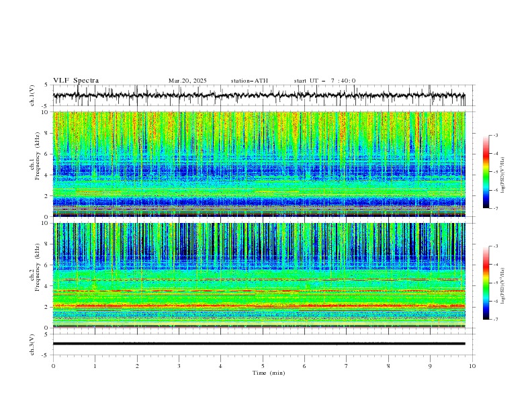This screenshot has height=411, width=532.
Task: Select the date "Mar.20, 2025"
Action: click(187, 81)
